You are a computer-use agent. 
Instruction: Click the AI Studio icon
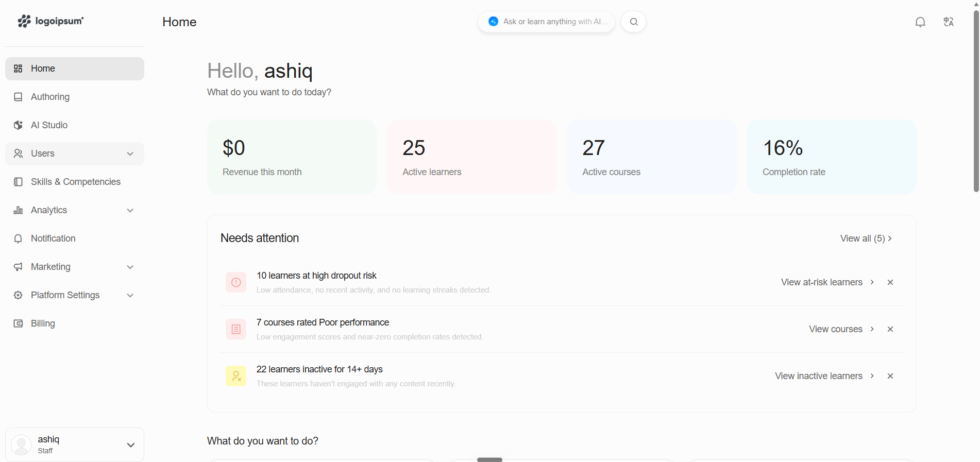[18, 125]
